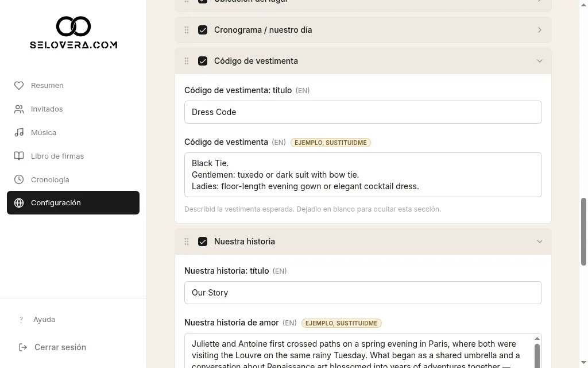Grab the drag handle of Código de vestimenta
This screenshot has width=588, height=368.
pos(187,61)
